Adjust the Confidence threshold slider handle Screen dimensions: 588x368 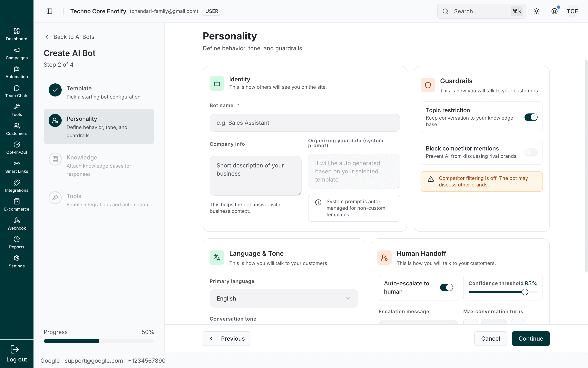525,292
